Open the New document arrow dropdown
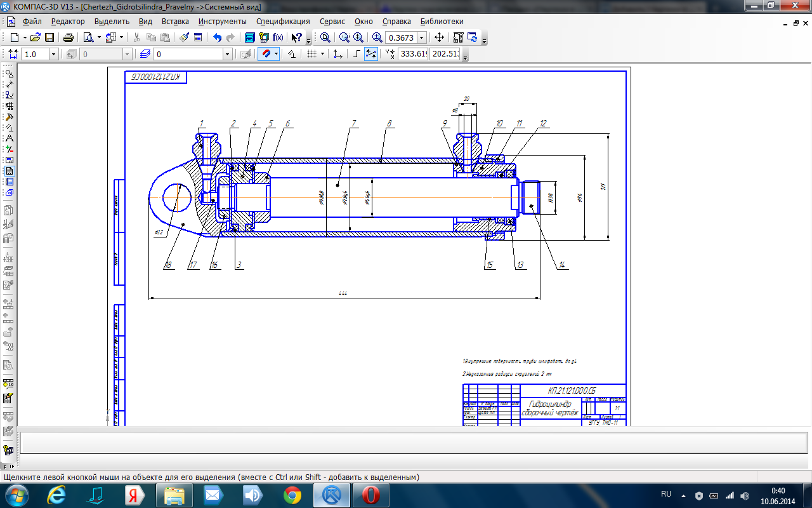 (25, 37)
